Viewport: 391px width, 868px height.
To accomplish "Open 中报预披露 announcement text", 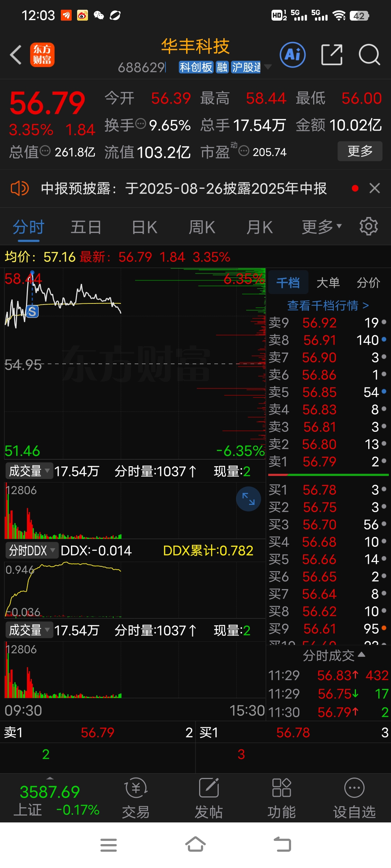I will (x=184, y=188).
